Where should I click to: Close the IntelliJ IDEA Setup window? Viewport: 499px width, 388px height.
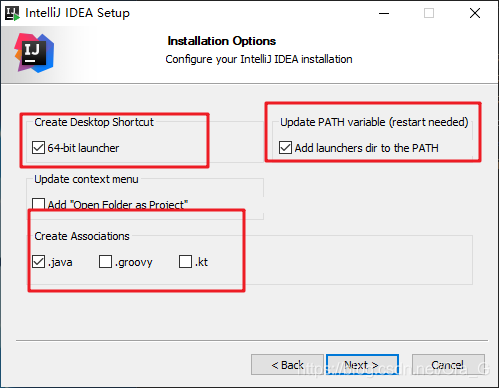tap(475, 13)
